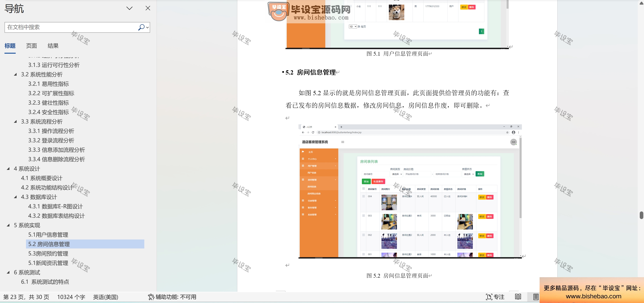Go to heading 3.2.3 健壮性指标
The image size is (644, 303).
click(x=48, y=103)
